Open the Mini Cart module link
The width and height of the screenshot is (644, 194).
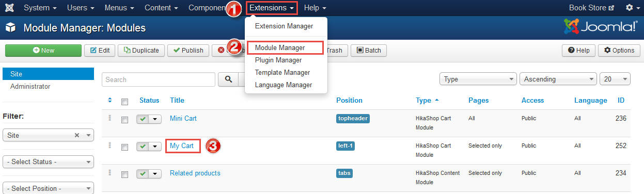183,118
